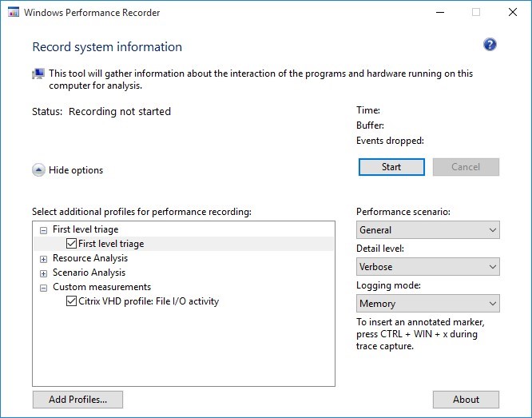Close the Windows Performance Recorder window
Screen dimensions: 532x418
point(513,12)
